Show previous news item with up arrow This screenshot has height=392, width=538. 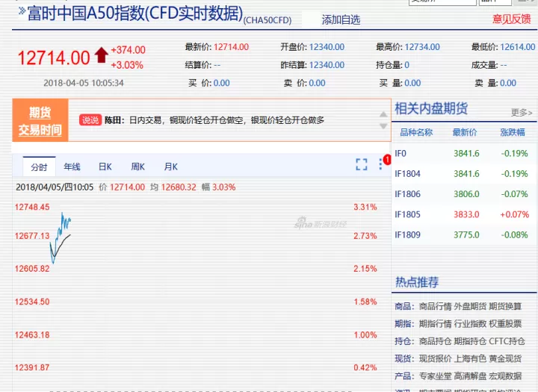[x=383, y=114]
